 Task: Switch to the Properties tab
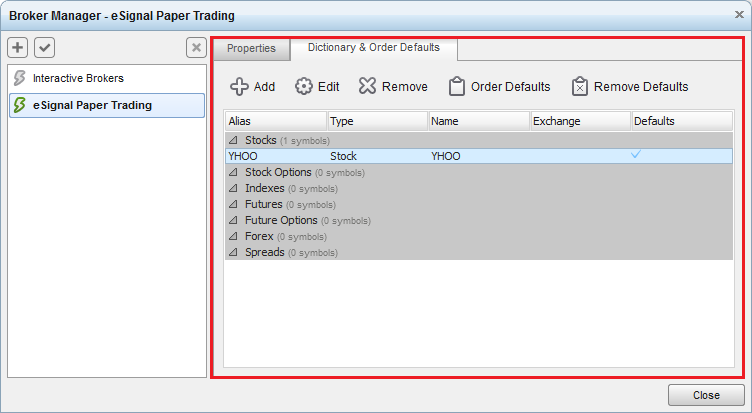250,48
